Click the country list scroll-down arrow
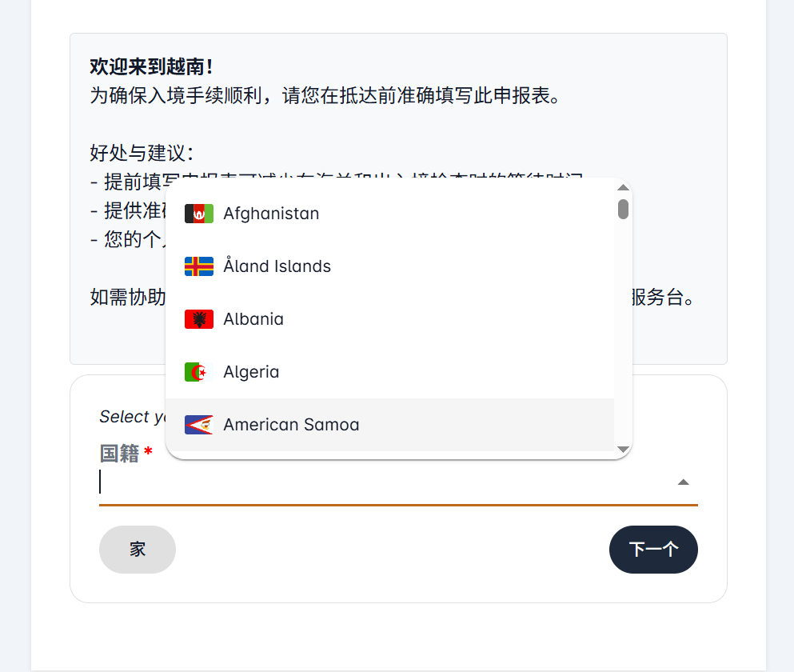This screenshot has width=794, height=672. (x=624, y=450)
